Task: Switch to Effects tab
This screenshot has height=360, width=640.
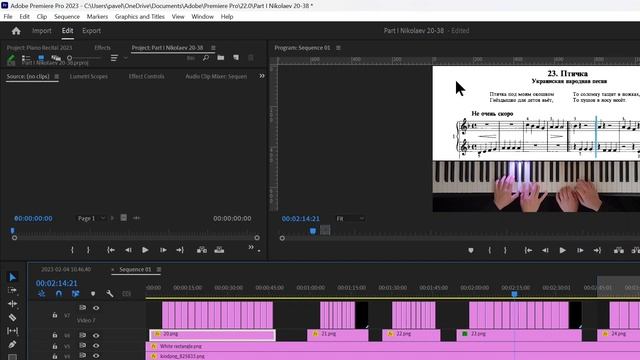Action: [102, 48]
